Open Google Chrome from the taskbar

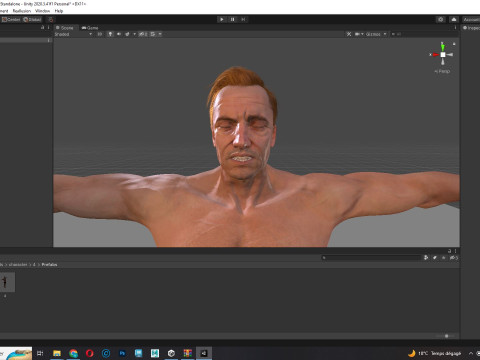tap(73, 353)
